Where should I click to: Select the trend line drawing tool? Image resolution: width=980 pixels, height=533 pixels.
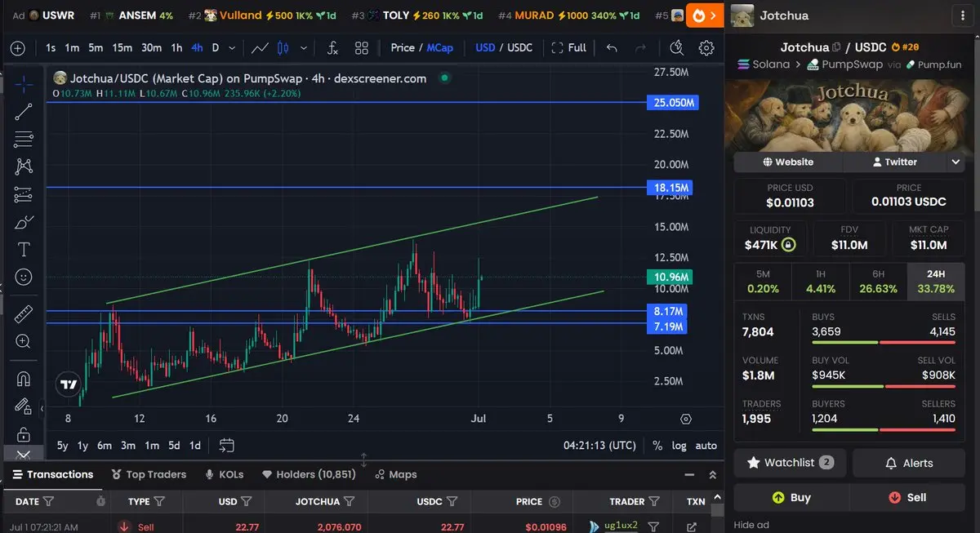point(24,112)
